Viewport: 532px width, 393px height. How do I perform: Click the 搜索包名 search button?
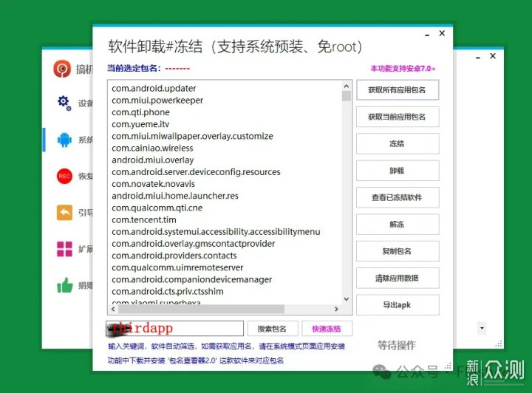point(273,329)
